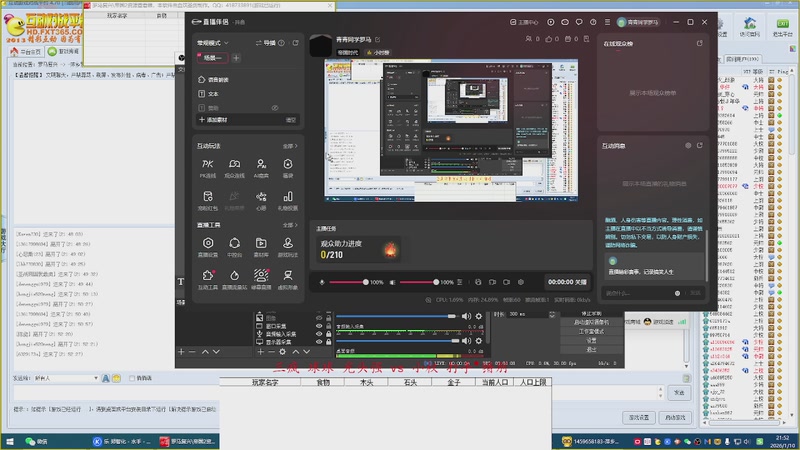Click the chat bubble icon in top bar
The image size is (800, 450).
click(x=579, y=22)
